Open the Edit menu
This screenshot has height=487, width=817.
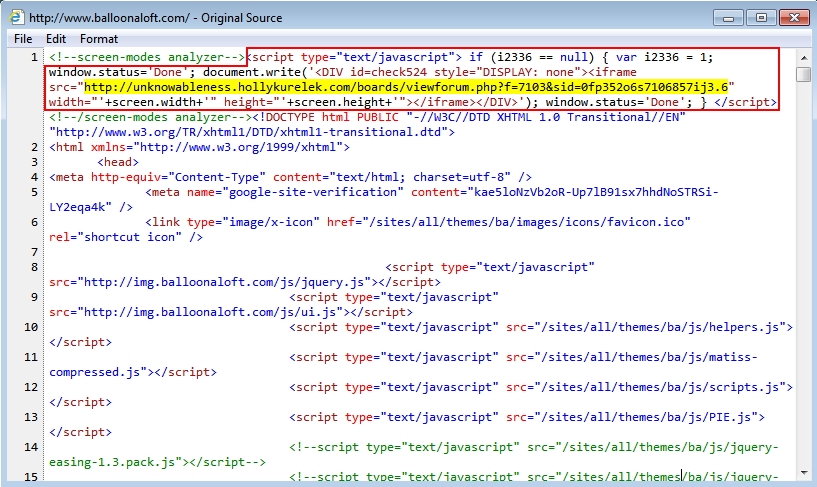(x=55, y=39)
